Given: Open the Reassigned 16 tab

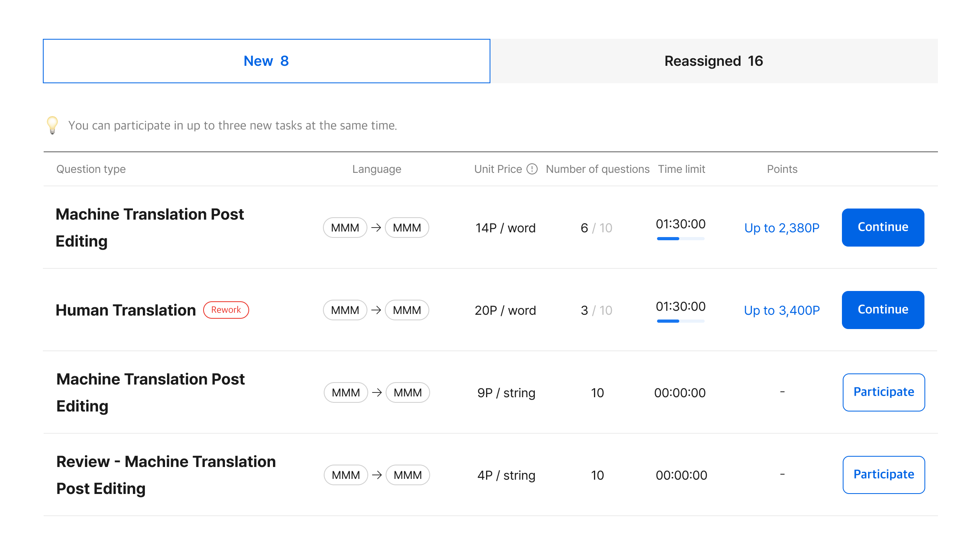Looking at the screenshot, I should pyautogui.click(x=714, y=61).
